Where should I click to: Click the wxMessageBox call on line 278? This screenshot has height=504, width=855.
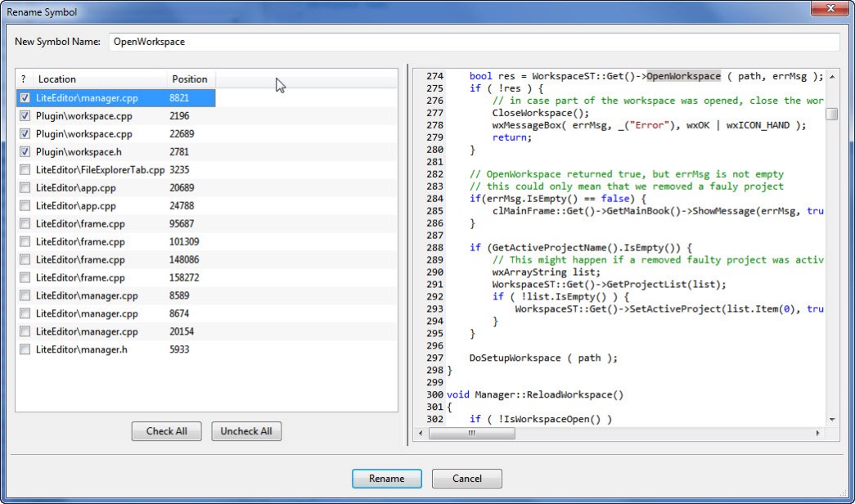click(649, 125)
